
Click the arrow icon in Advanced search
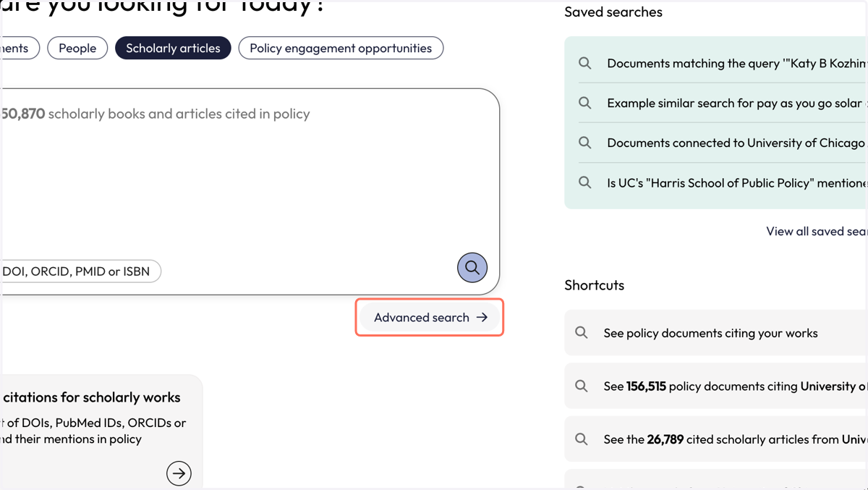[482, 317]
